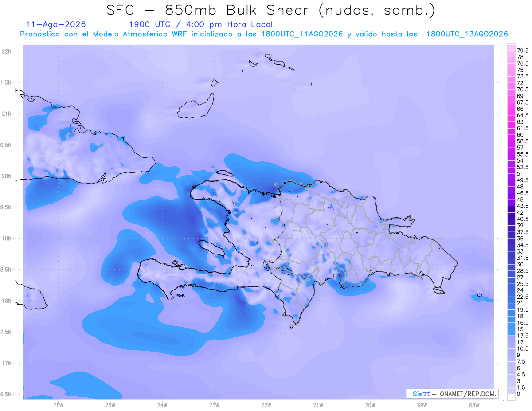Click the legend value label 1.5
532x411 pixels.
[521, 388]
